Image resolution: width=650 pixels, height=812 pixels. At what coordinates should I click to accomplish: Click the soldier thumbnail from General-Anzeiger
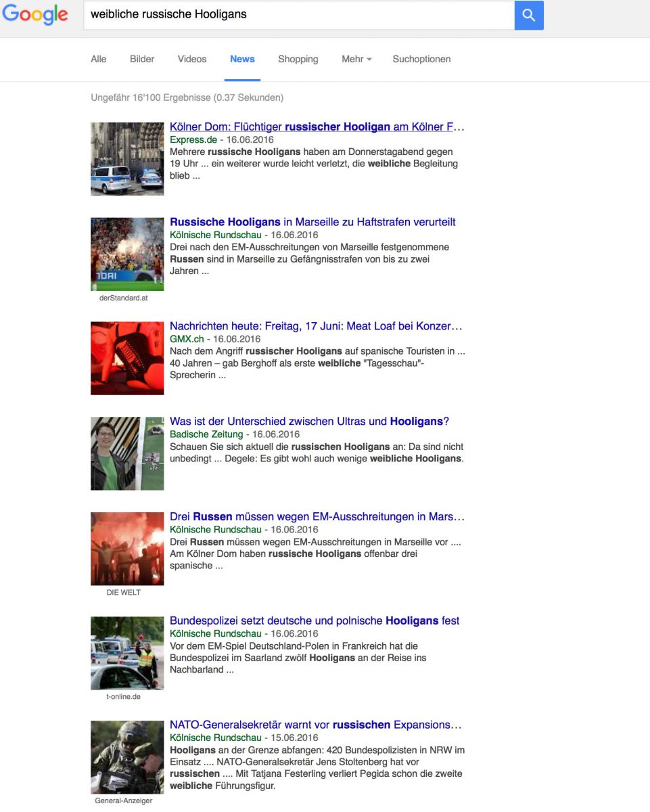click(x=127, y=757)
